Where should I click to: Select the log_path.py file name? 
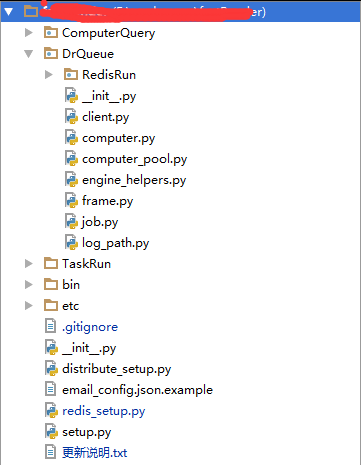[116, 243]
